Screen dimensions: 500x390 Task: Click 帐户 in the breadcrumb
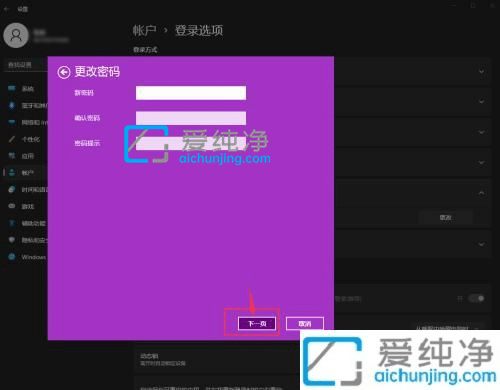point(144,30)
